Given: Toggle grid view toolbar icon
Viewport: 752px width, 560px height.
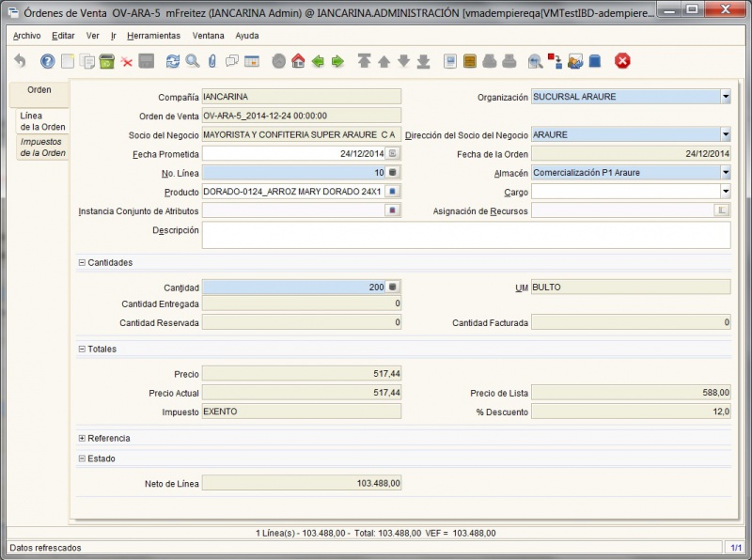Looking at the screenshot, I should [x=252, y=61].
